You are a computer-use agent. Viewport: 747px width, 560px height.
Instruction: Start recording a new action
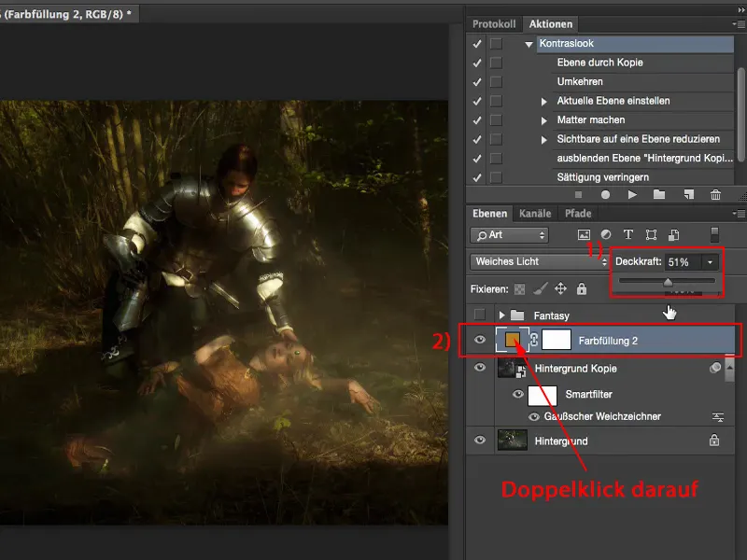605,195
